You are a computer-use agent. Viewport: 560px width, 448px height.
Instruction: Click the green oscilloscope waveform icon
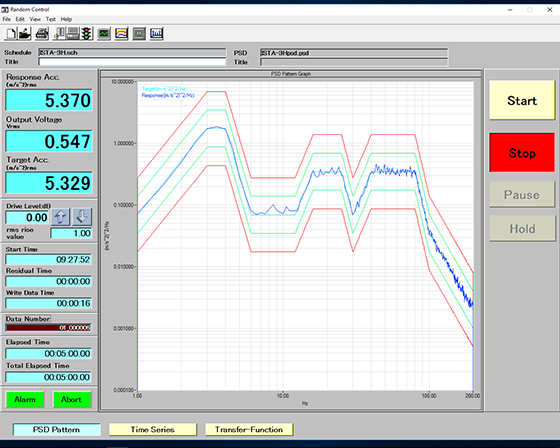point(104,34)
